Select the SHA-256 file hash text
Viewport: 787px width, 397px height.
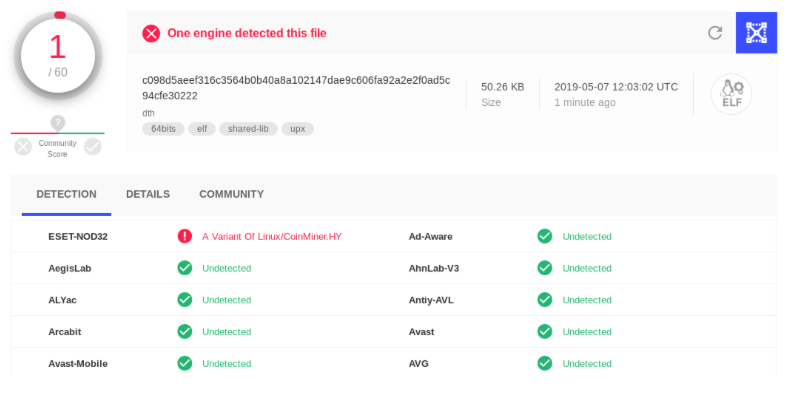point(296,88)
